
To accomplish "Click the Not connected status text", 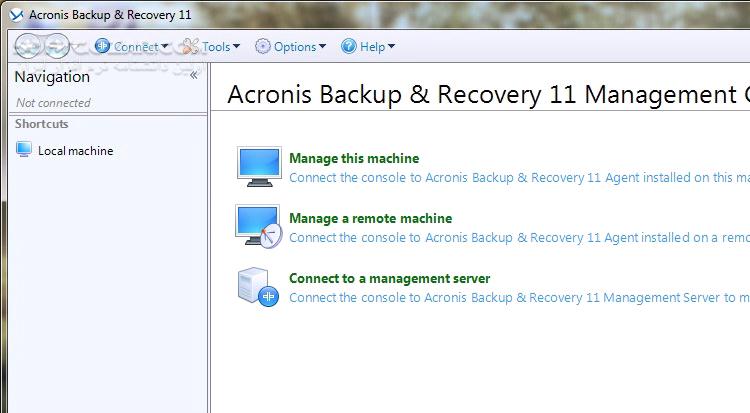I will tap(53, 103).
